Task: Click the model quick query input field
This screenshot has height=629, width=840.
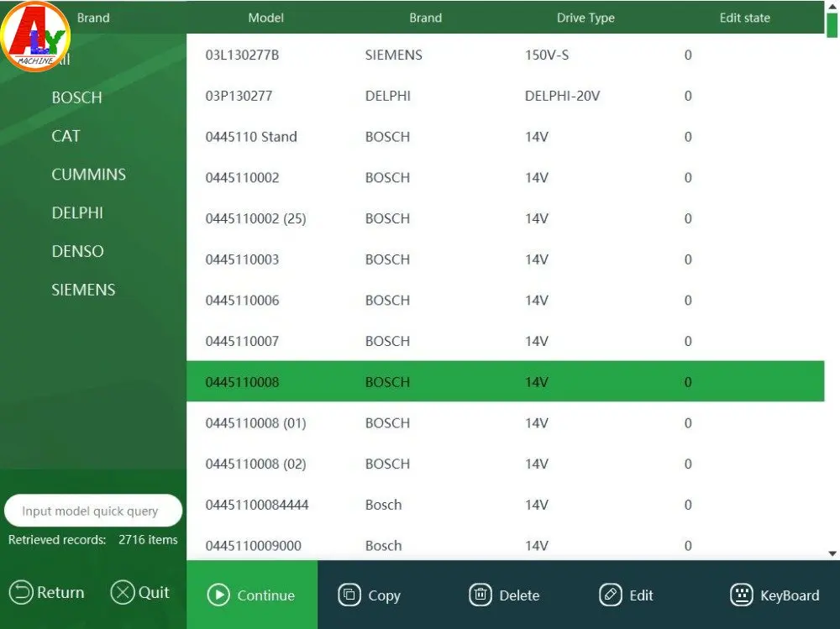Action: [93, 511]
